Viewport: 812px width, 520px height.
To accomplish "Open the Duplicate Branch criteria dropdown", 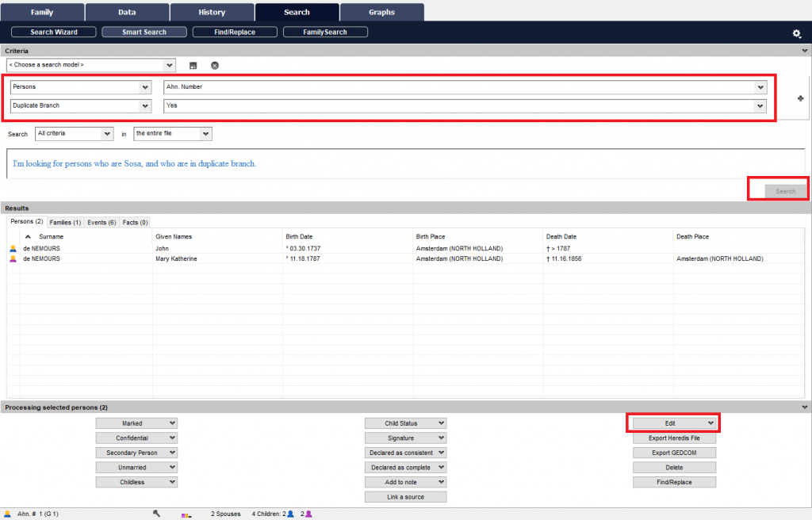I will click(80, 105).
